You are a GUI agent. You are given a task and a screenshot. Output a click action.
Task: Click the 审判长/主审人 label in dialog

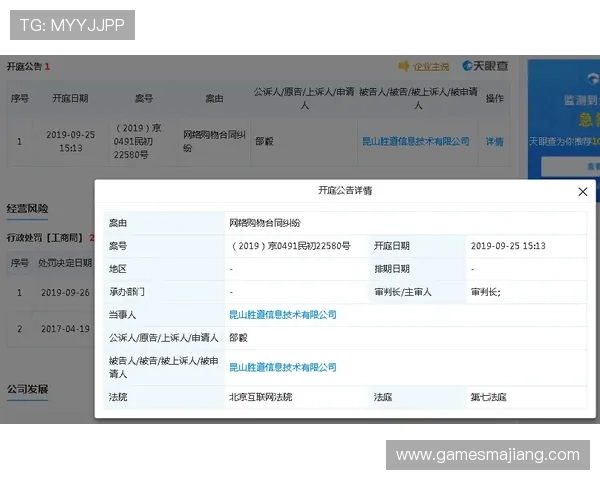pyautogui.click(x=403, y=292)
